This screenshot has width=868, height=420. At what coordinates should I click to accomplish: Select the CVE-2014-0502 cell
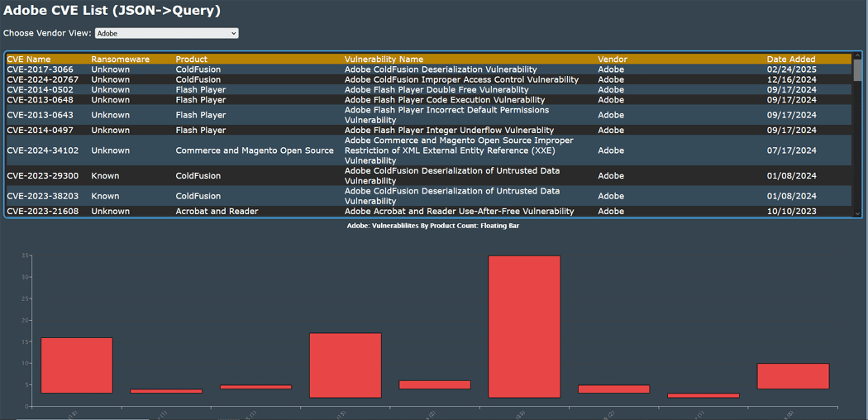click(40, 89)
